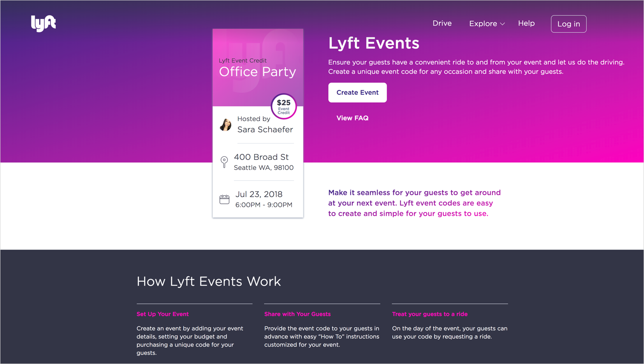The height and width of the screenshot is (364, 644).
Task: Click the 'Create an event by adding' paragraph
Action: tap(190, 341)
